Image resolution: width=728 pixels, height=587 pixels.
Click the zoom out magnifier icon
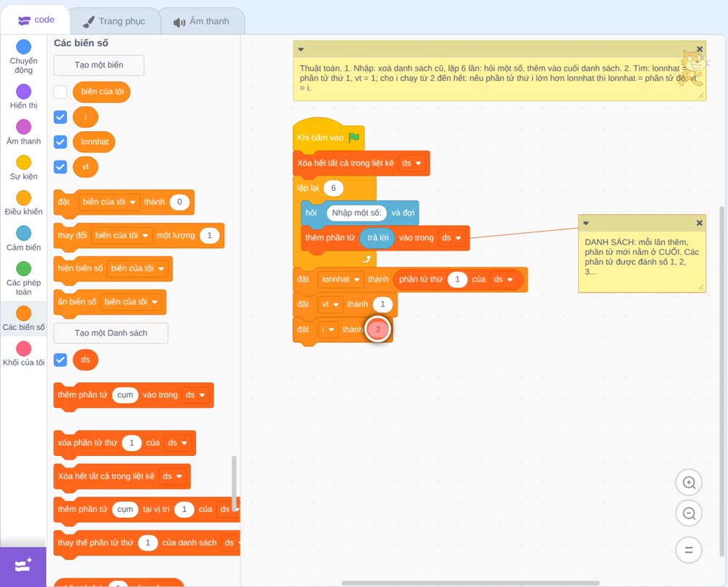coord(689,513)
